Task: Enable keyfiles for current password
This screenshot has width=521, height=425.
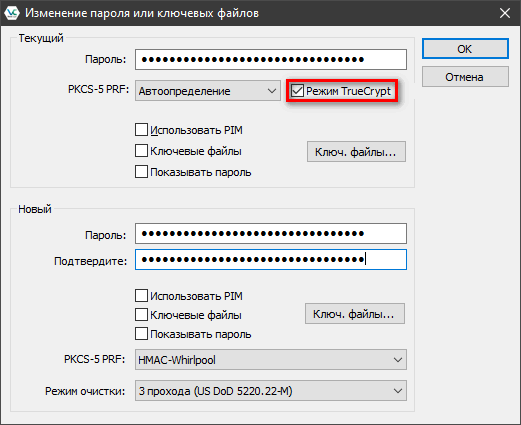Action: click(141, 151)
